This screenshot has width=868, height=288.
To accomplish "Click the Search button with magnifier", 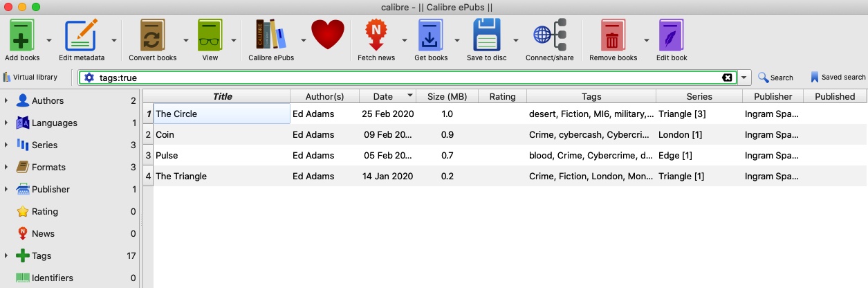I will coord(775,78).
